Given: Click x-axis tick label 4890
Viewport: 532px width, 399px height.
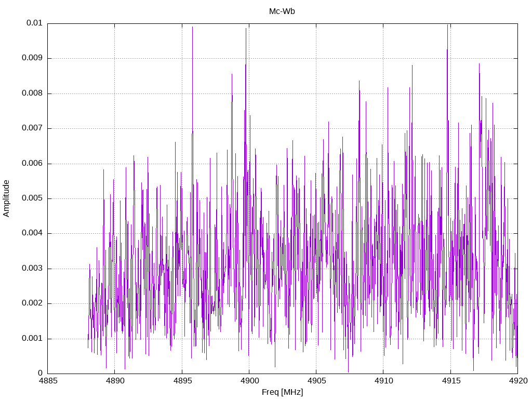Looking at the screenshot, I should [115, 381].
